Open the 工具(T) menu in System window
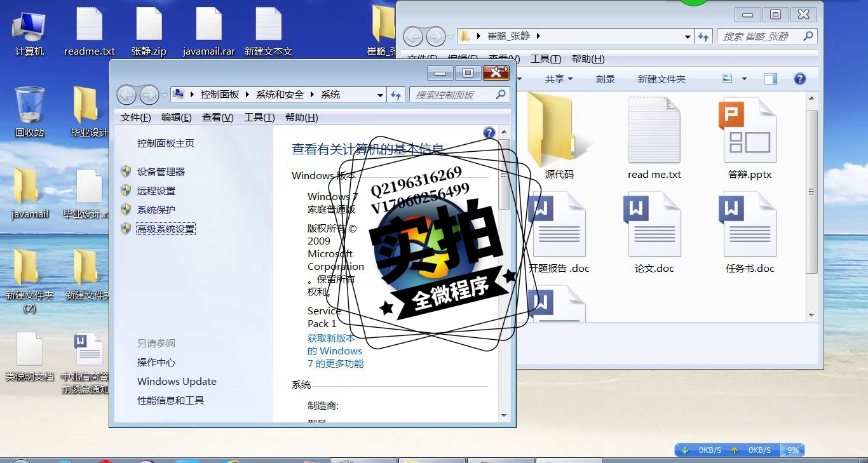The image size is (868, 463). pyautogui.click(x=259, y=117)
